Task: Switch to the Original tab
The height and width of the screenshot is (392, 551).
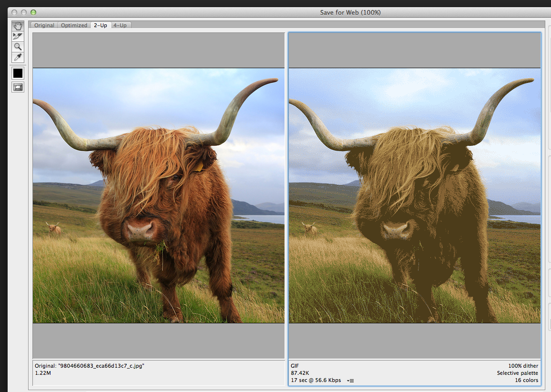Action: [x=44, y=25]
